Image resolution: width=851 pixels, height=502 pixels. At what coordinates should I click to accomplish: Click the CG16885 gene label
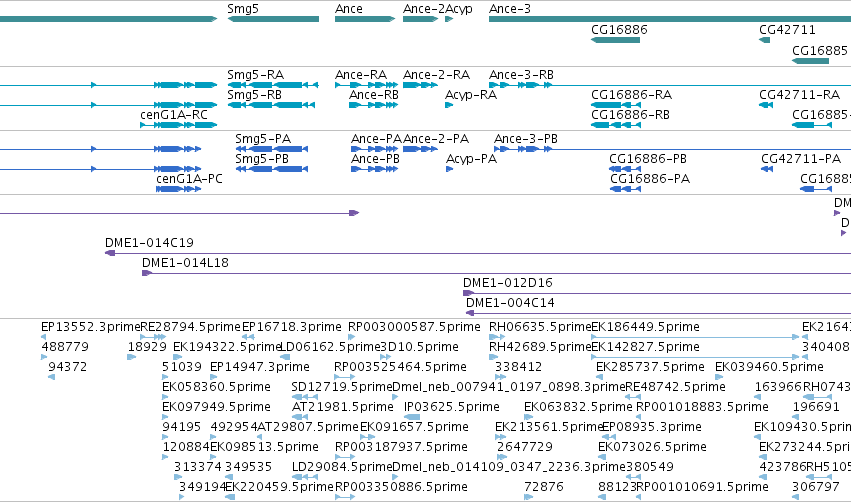[820, 50]
